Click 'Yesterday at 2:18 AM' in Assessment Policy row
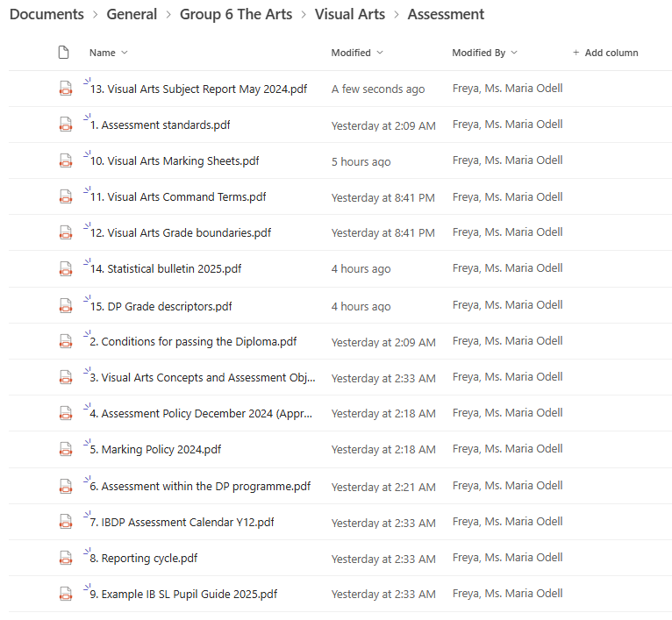 click(383, 414)
